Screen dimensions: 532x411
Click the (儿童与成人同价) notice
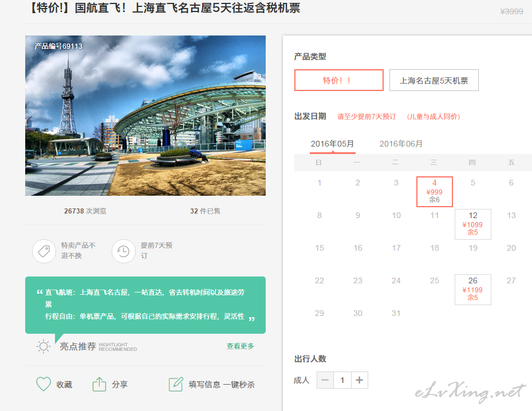(434, 117)
